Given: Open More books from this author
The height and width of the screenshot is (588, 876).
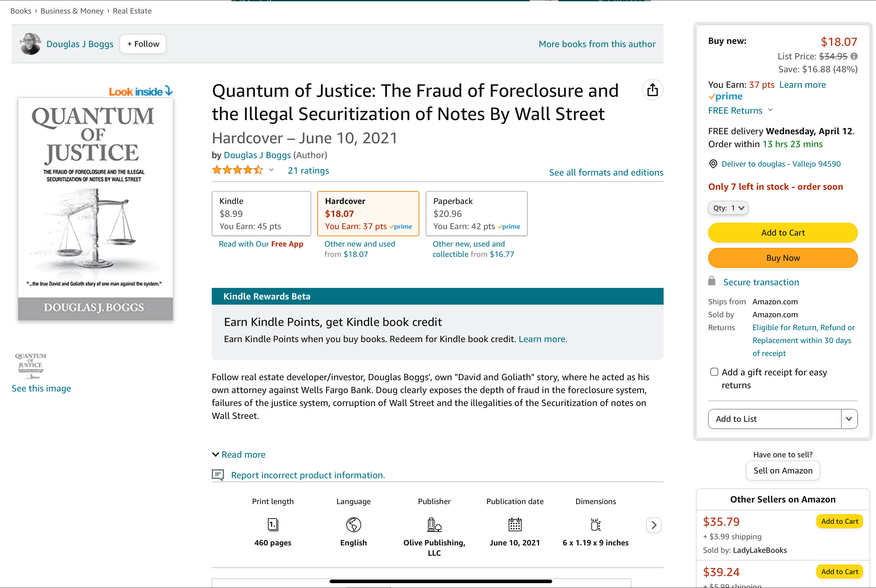Looking at the screenshot, I should click(x=597, y=44).
